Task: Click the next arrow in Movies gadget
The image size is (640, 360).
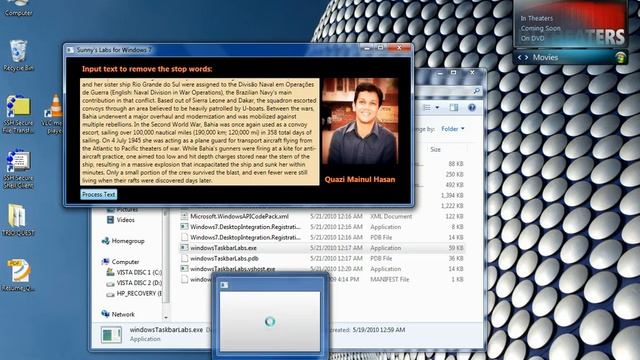Action: [x=527, y=58]
